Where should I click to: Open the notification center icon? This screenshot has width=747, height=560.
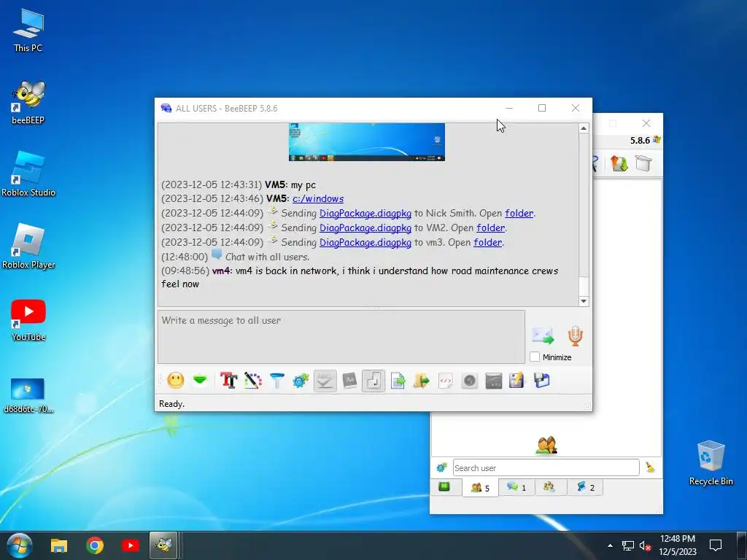pyautogui.click(x=716, y=545)
